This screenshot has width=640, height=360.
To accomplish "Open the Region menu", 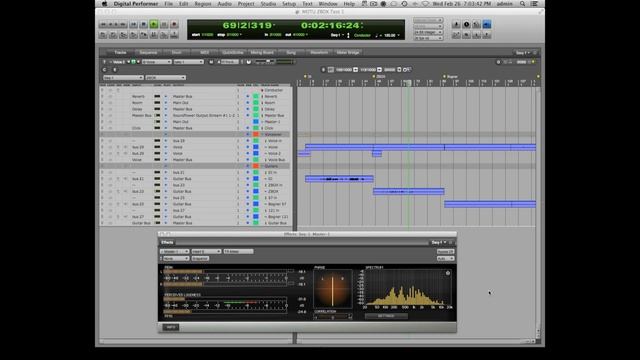I will click(202, 4).
